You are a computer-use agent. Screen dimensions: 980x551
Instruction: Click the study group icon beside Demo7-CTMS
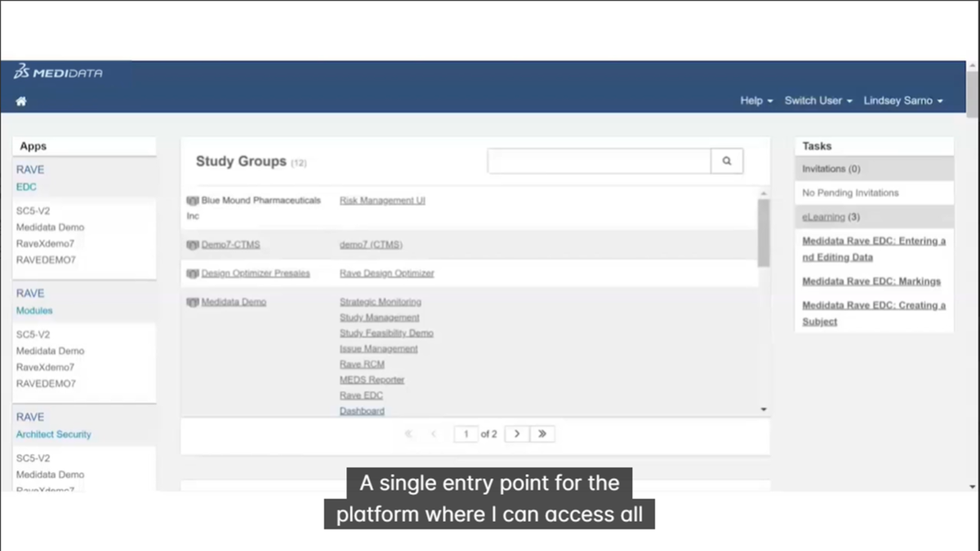tap(193, 245)
